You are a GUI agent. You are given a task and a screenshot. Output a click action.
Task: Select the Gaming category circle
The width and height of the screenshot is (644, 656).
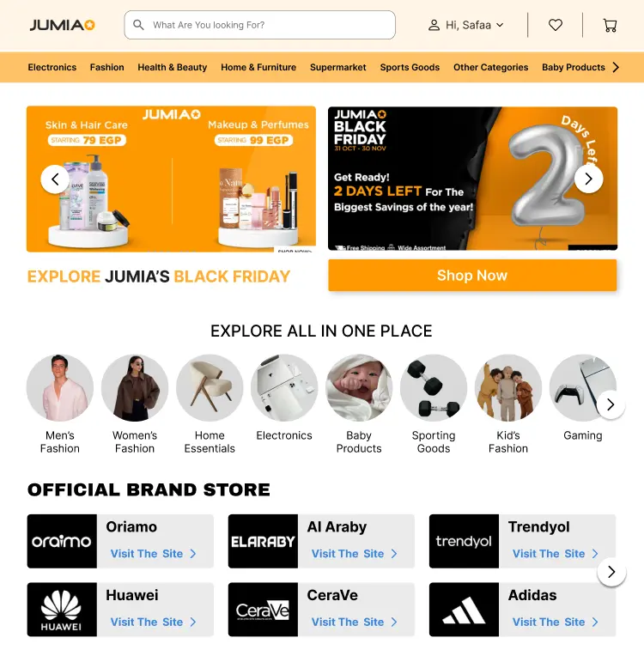(582, 388)
